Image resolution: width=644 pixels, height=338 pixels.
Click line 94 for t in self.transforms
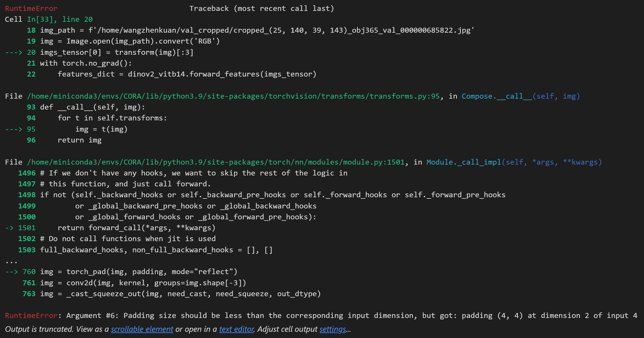[112, 118]
